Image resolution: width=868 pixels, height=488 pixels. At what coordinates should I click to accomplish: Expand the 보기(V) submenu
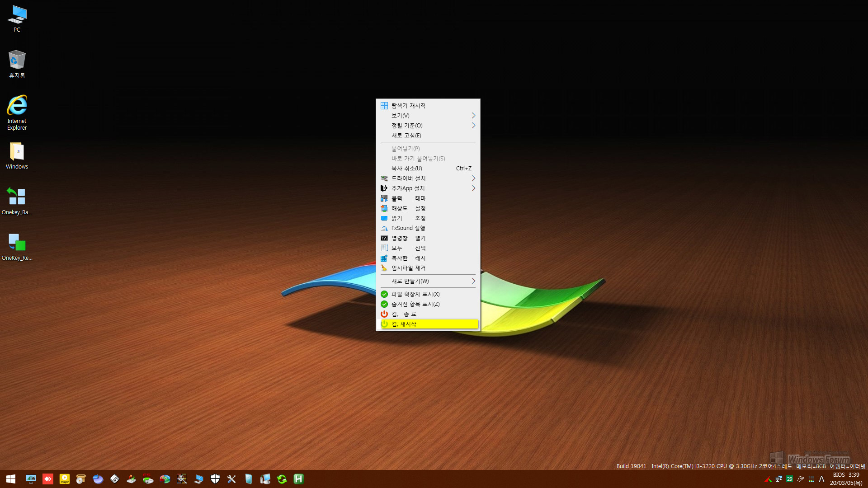[428, 116]
